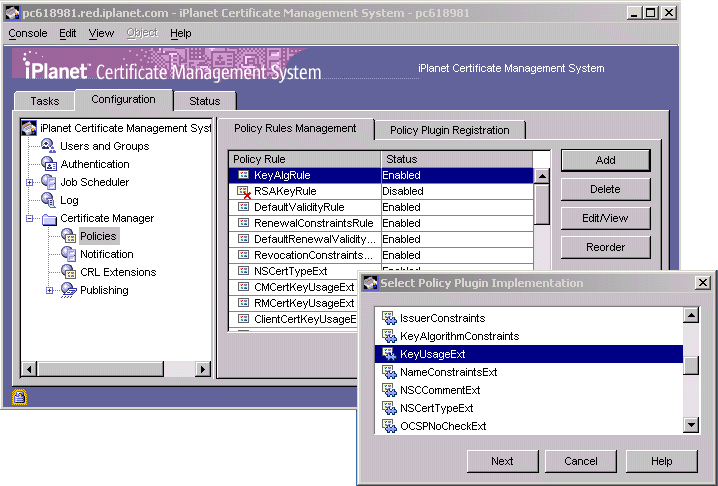The width and height of the screenshot is (718, 486).
Task: Open the View menu
Action: (x=101, y=33)
